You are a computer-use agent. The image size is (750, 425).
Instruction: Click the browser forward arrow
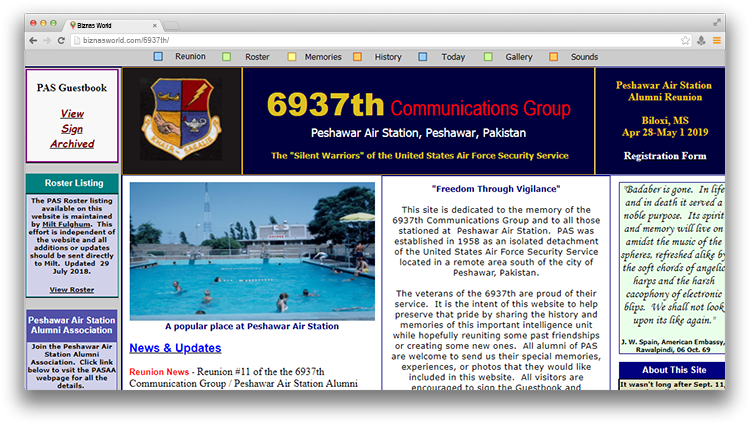click(x=47, y=40)
